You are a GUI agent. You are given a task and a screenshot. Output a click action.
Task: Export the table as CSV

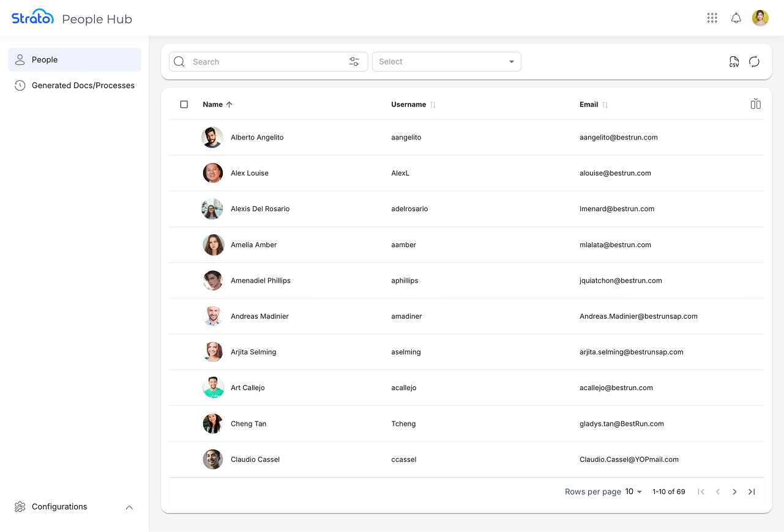(x=734, y=62)
